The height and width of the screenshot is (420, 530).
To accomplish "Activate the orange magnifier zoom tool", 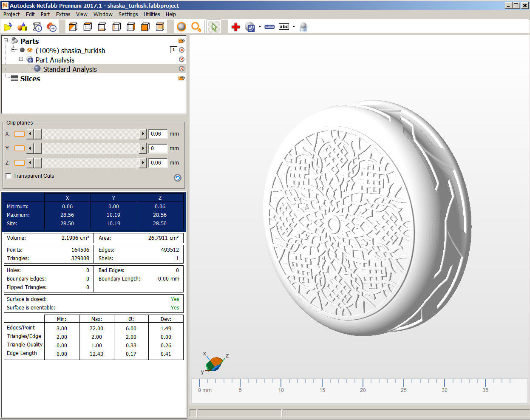I will (x=196, y=27).
